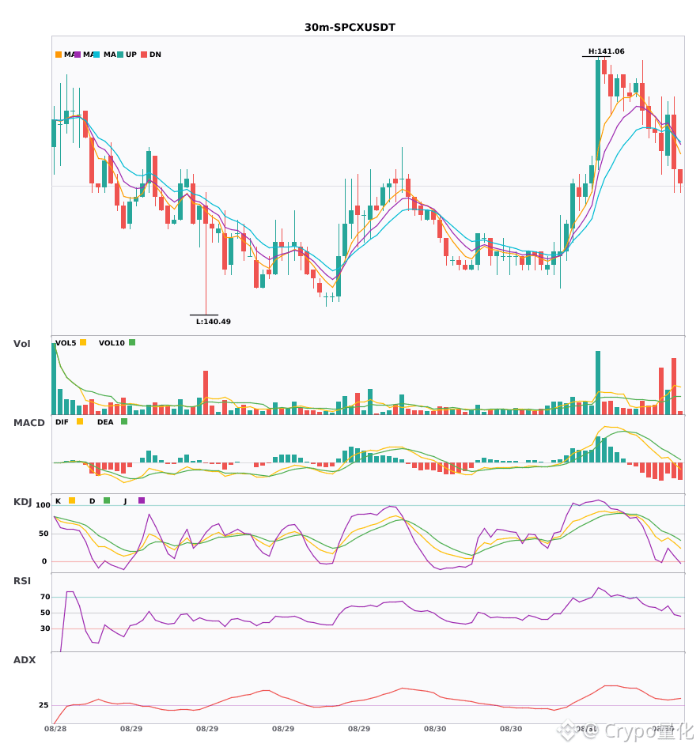Image resolution: width=700 pixels, height=751 pixels.
Task: Select the red DN legend swatch
Action: [x=144, y=55]
